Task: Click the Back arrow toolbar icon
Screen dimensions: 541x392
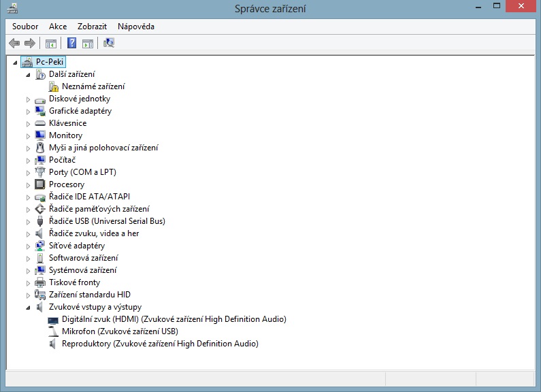Action: (14, 43)
